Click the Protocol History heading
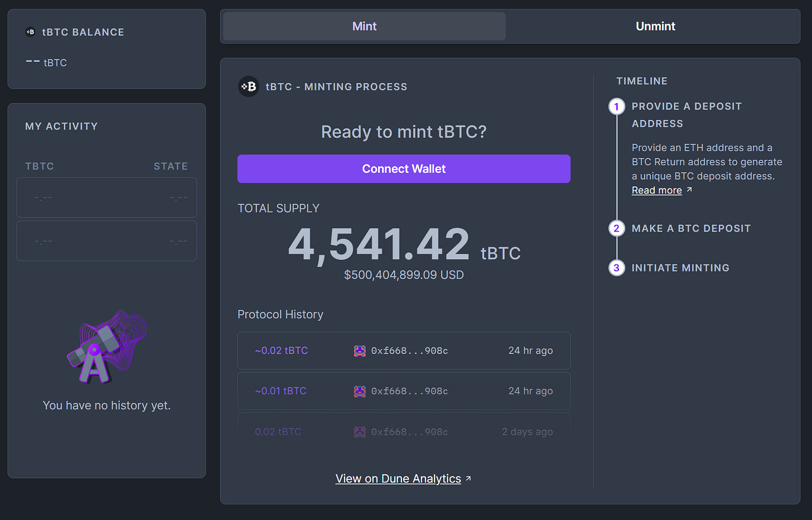Image resolution: width=812 pixels, height=520 pixels. click(x=280, y=315)
